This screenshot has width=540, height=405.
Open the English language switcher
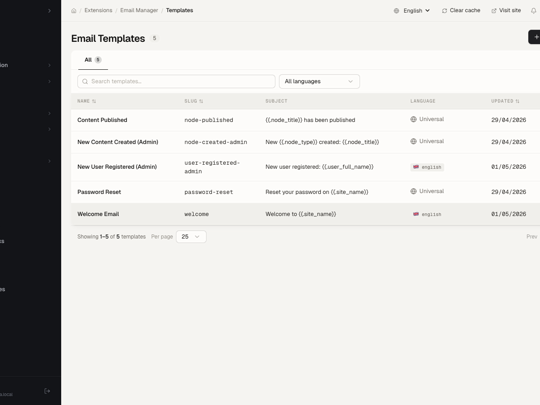pos(412,11)
